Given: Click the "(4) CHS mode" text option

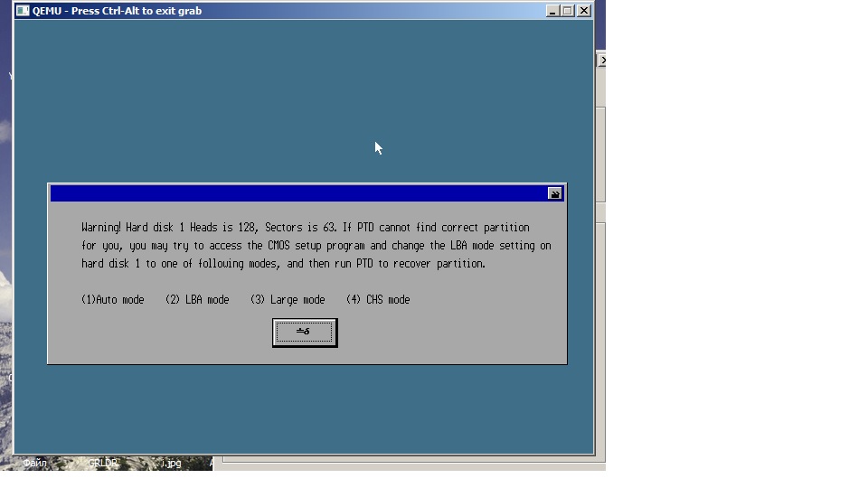Looking at the screenshot, I should 377,300.
